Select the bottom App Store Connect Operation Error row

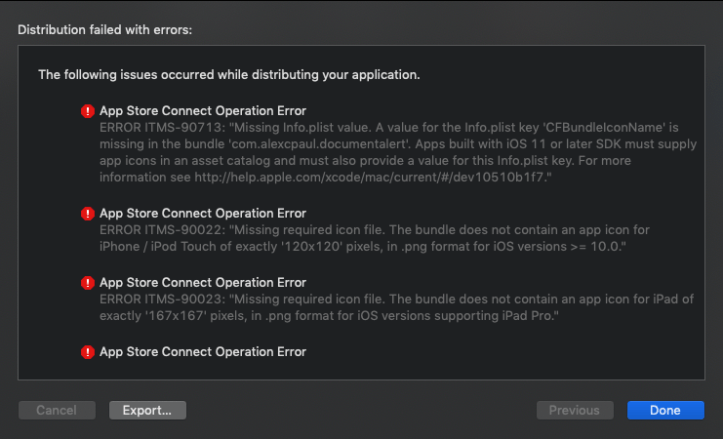pyautogui.click(x=202, y=352)
